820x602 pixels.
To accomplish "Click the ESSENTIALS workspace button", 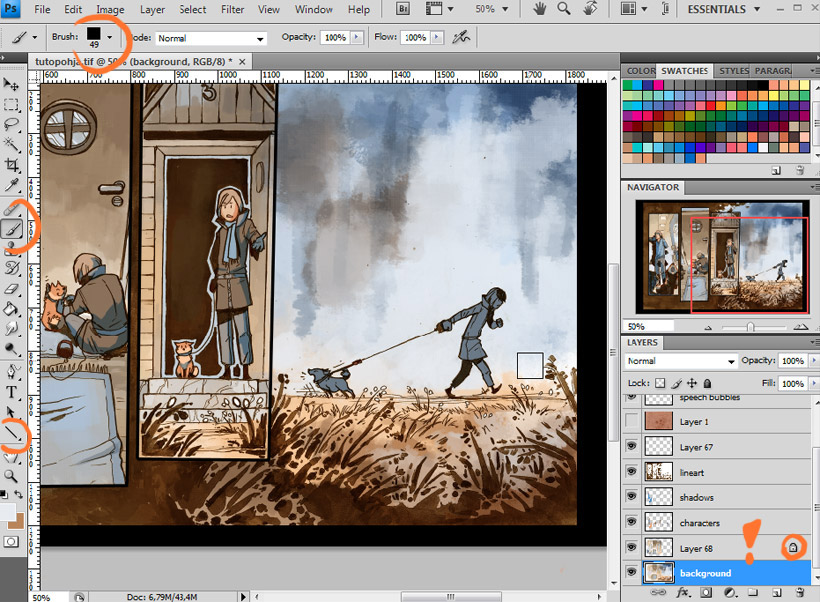I will coord(717,10).
